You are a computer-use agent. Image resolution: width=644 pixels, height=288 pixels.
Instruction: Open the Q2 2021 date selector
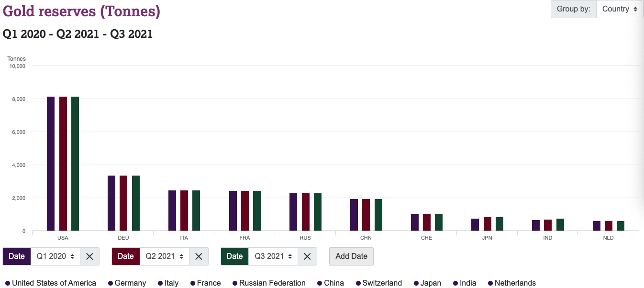coord(164,256)
